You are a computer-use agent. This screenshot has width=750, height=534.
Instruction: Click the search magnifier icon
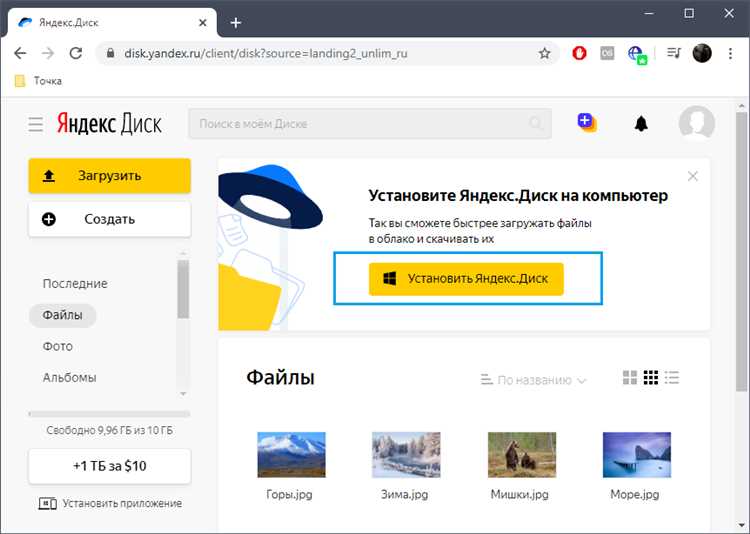[538, 124]
